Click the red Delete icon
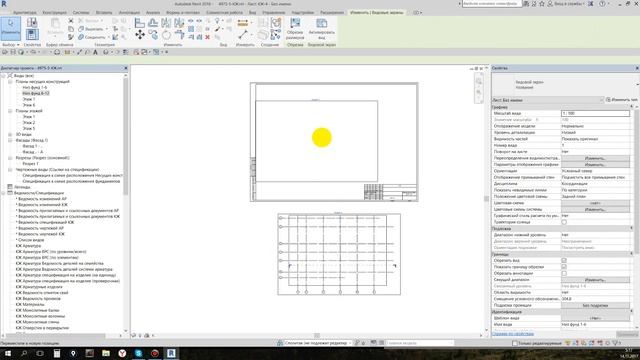 coord(207,37)
